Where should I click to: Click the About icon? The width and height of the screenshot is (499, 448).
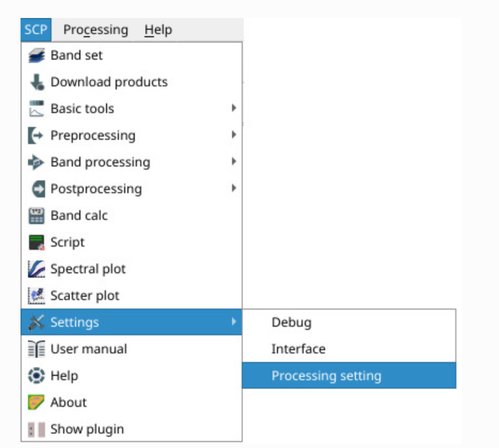pos(37,403)
